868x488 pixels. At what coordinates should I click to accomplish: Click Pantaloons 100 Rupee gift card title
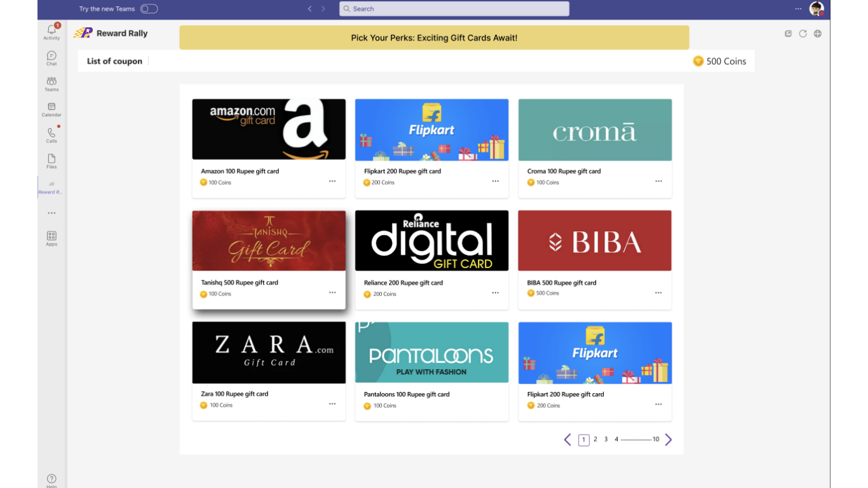click(x=407, y=394)
